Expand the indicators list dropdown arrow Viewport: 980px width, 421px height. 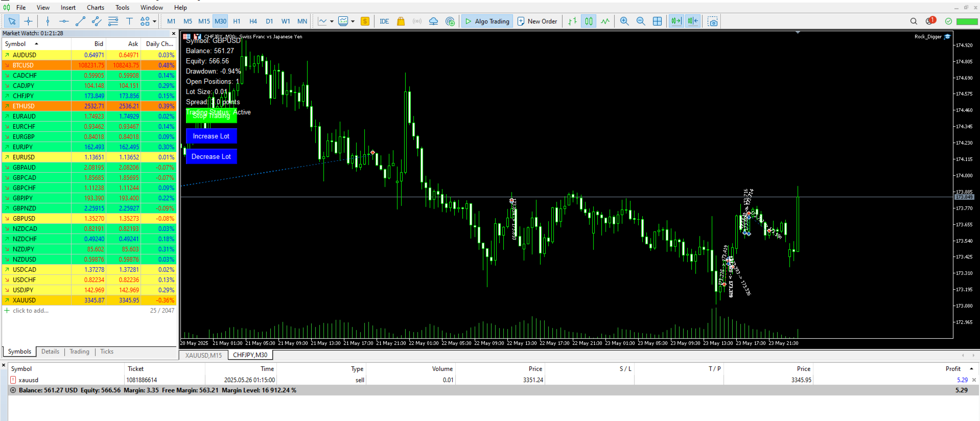pos(332,21)
